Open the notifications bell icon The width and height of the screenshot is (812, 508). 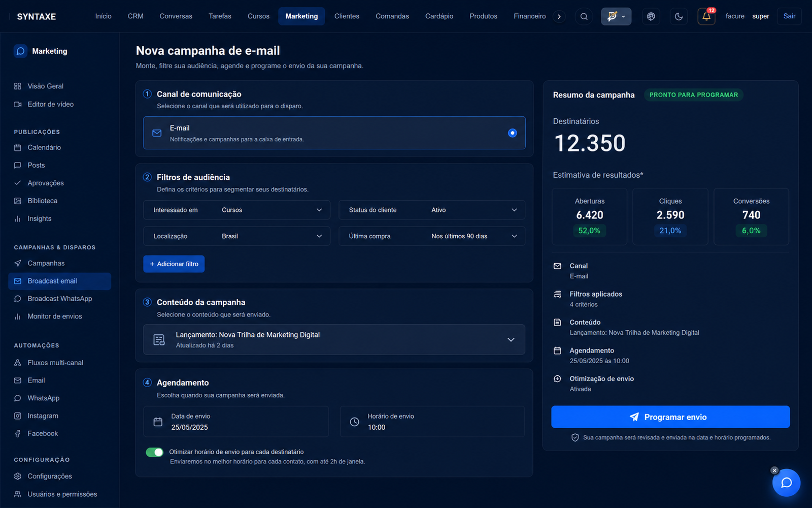pos(706,16)
